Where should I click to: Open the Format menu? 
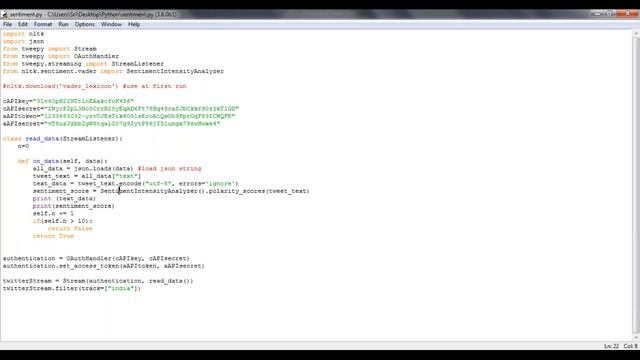click(43, 24)
